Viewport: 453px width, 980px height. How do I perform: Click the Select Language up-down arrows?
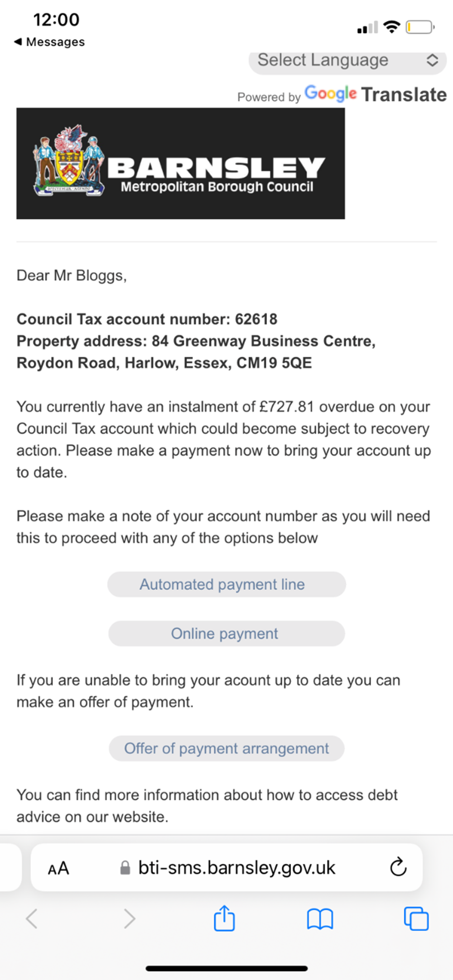point(432,60)
